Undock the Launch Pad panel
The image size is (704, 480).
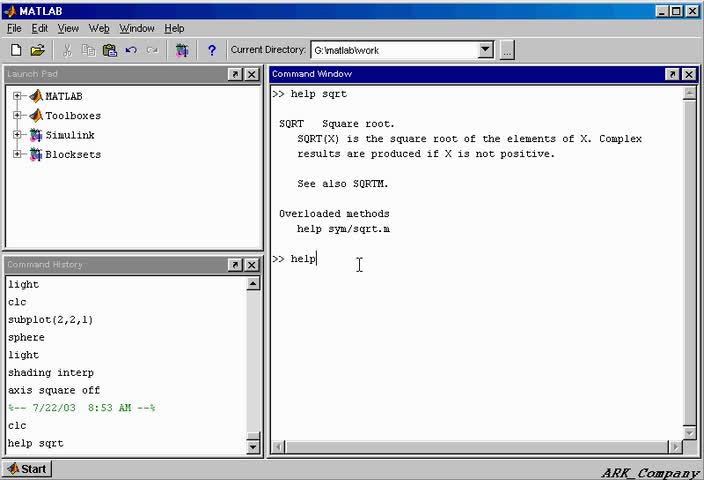click(235, 74)
